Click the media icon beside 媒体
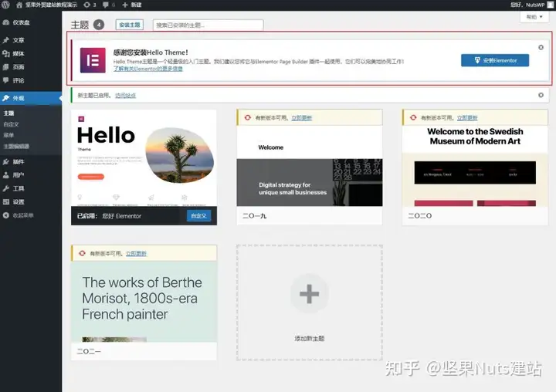Viewport: 556px width, 392px height. (5, 53)
